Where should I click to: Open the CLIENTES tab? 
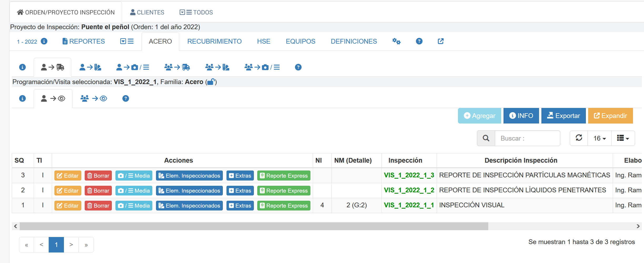coord(147,12)
